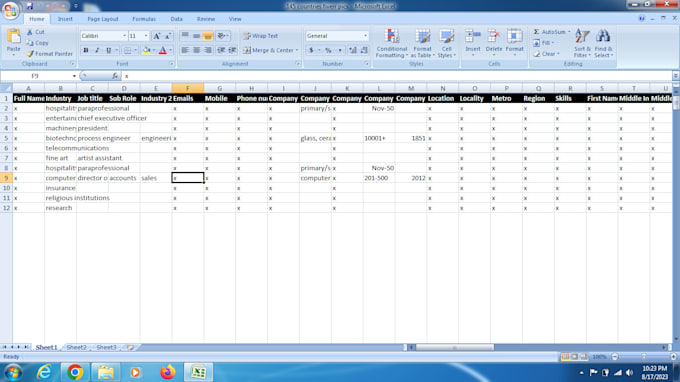Click the Select All corner button
The image size is (680, 382).
tap(6, 88)
